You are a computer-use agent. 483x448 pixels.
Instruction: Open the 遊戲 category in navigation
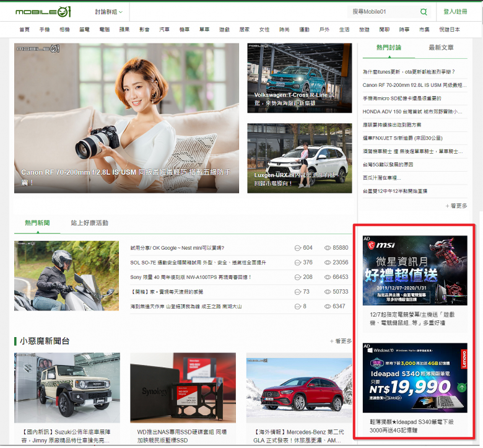224,30
